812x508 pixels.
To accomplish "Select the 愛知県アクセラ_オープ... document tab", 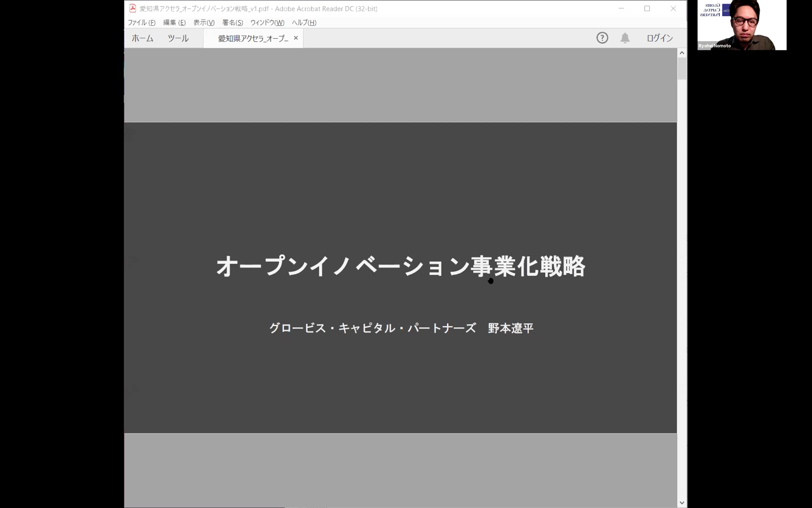I will click(253, 38).
